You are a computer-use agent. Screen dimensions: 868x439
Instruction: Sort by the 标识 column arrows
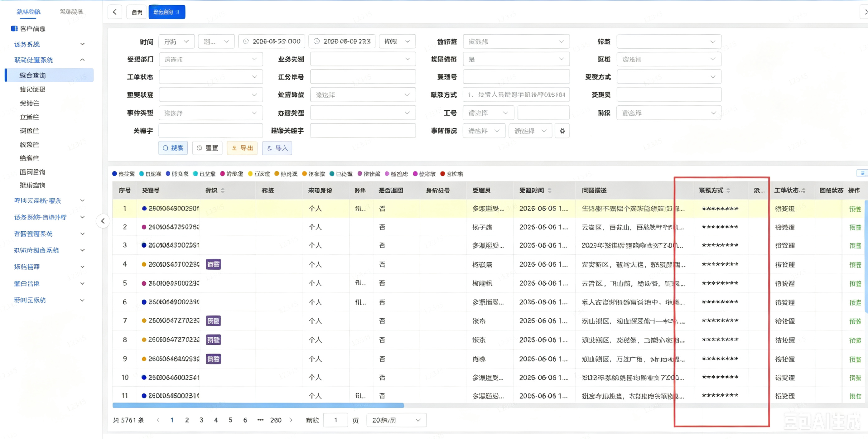[223, 191]
